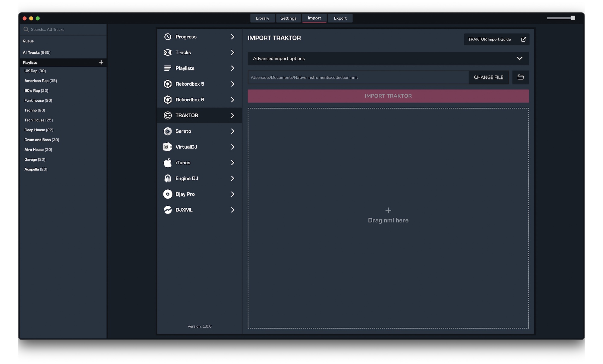Open Advanced import options dropdown
603x364 pixels.
pos(388,59)
